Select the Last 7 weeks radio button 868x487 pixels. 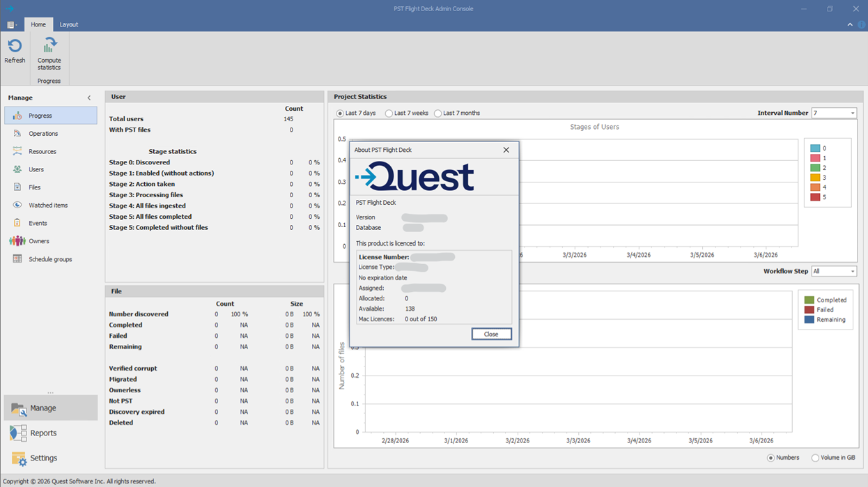coord(389,114)
